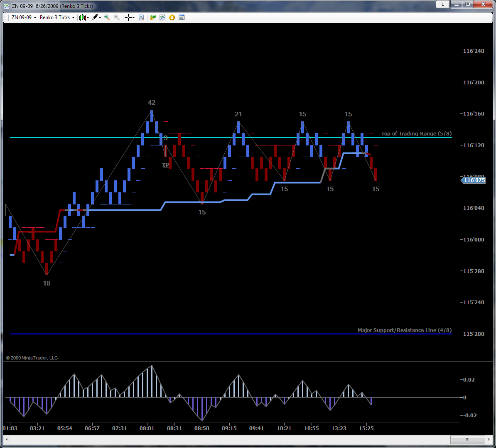Open the Renko 3 Ticks interval dropdown

pos(57,17)
